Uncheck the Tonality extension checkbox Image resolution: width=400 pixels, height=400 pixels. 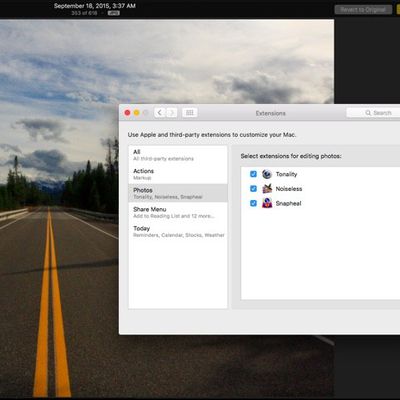pos(253,174)
